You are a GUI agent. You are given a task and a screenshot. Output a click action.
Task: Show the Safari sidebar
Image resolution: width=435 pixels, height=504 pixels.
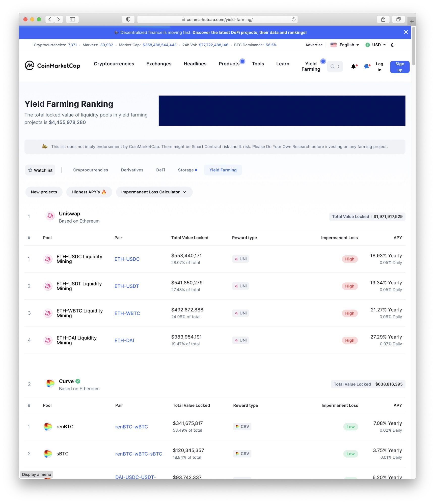coord(72,19)
